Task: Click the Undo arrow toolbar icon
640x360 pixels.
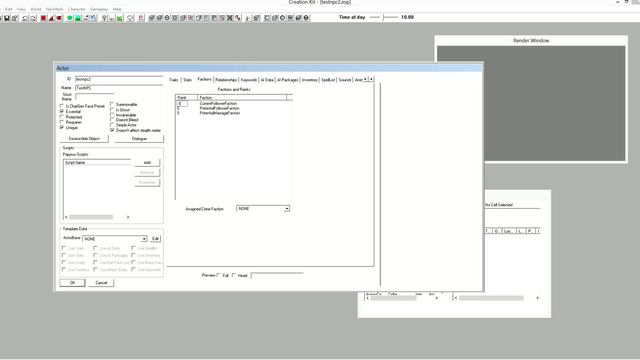Action: tap(25, 18)
